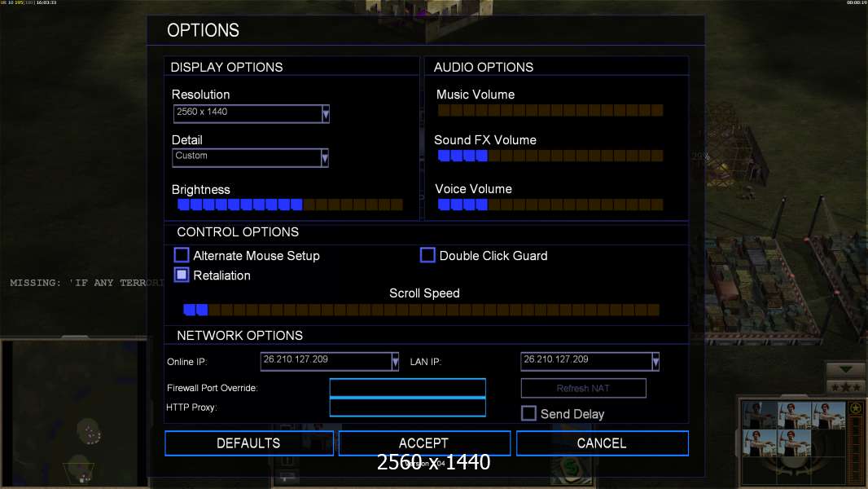Click the DEFAULTS button

249,443
